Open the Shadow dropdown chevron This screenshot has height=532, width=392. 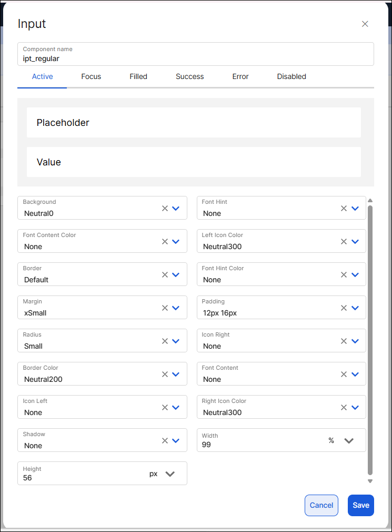[176, 440]
